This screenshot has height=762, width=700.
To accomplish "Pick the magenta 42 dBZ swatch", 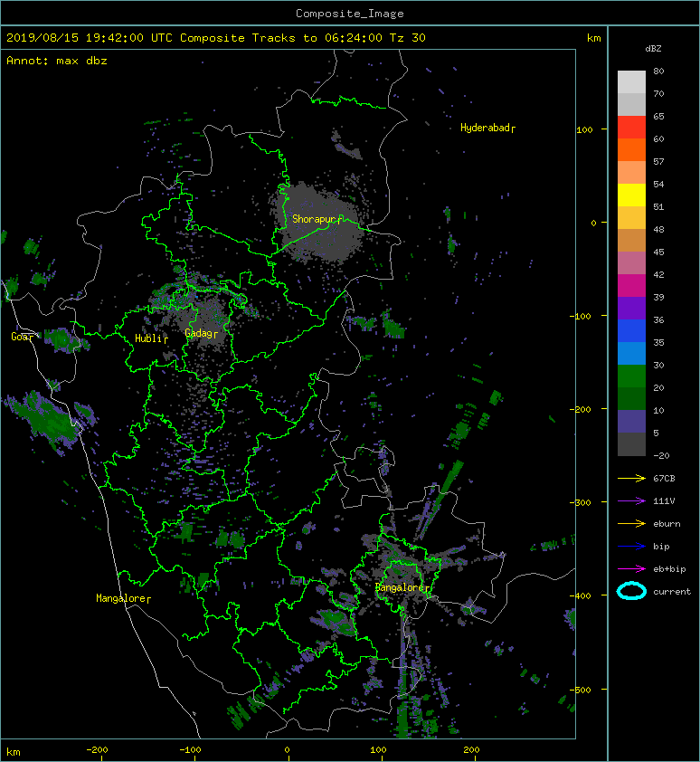I will click(x=631, y=285).
